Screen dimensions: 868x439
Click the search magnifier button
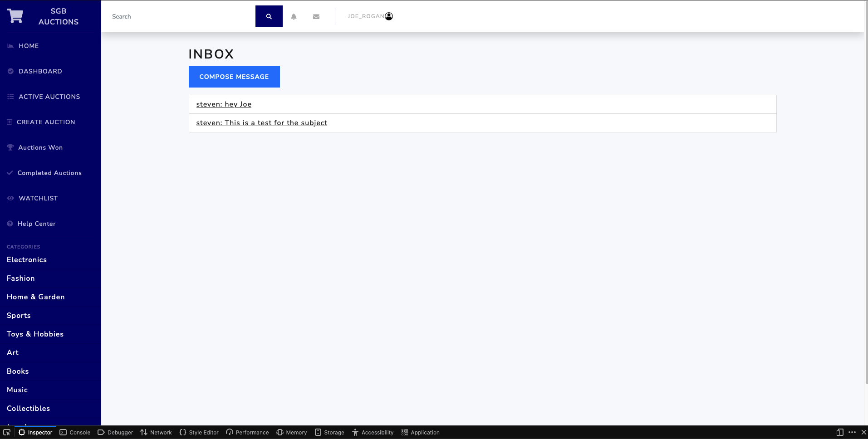coord(269,16)
